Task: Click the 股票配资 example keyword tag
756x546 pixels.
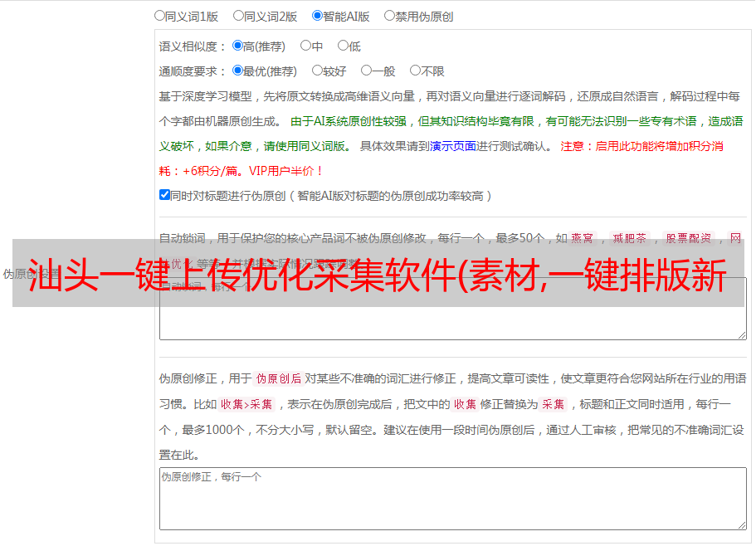Action: point(689,238)
